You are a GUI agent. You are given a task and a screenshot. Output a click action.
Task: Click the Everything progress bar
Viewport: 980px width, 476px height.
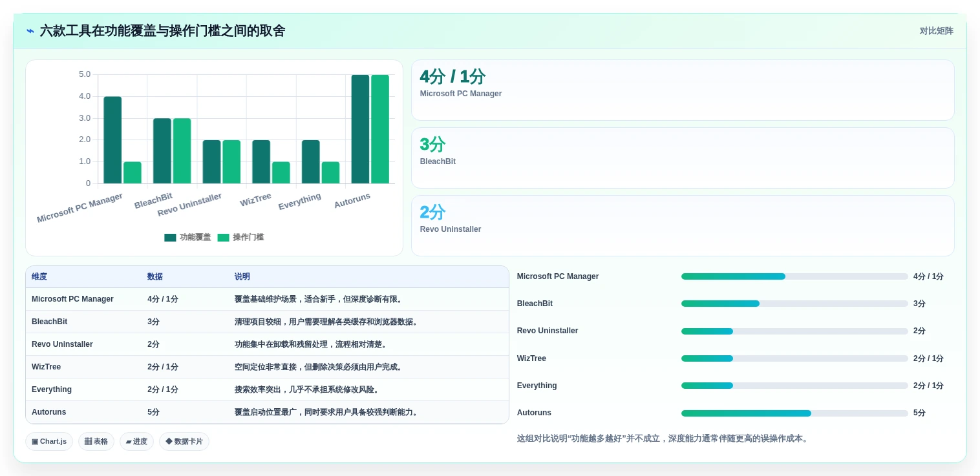(794, 386)
